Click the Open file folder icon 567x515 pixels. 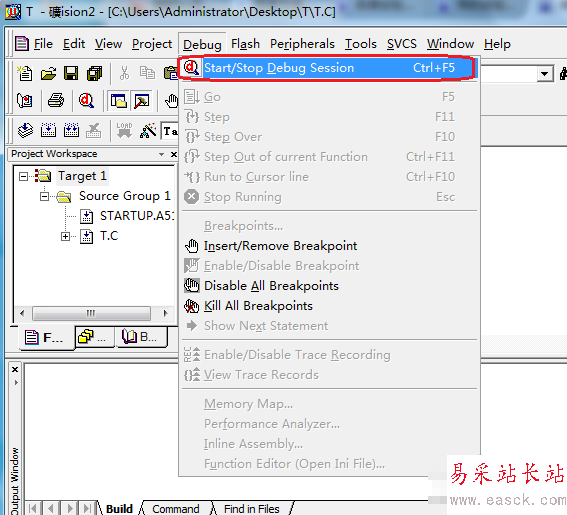tap(48, 73)
